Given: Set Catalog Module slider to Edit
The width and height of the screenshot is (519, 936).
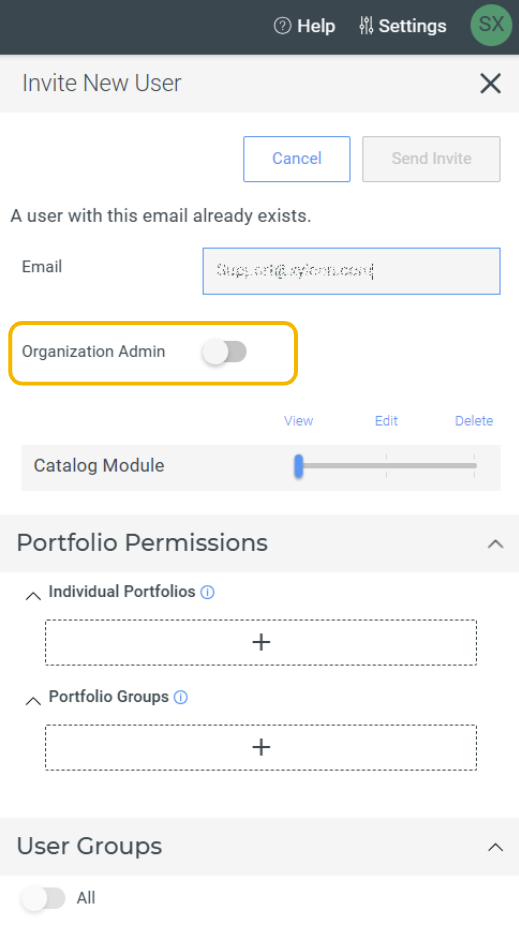Looking at the screenshot, I should (x=386, y=466).
